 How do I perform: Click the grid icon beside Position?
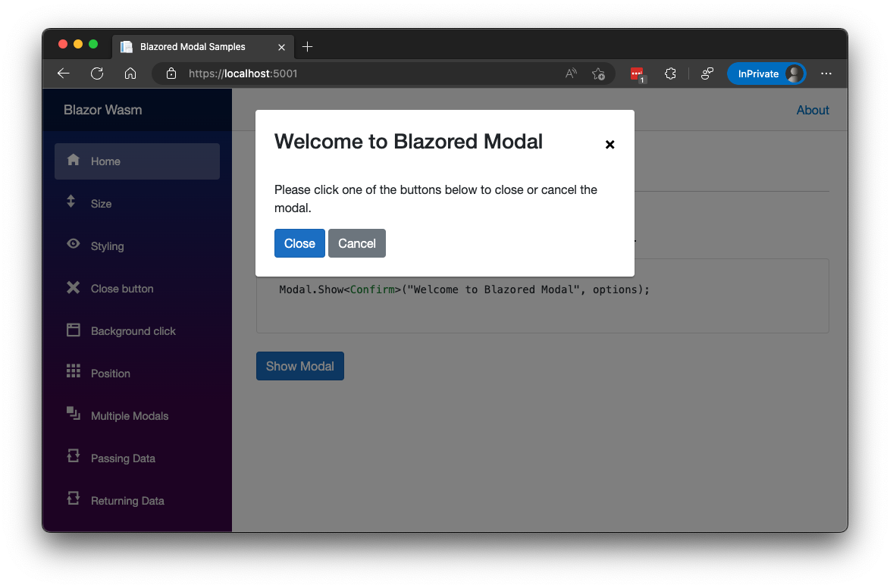tap(74, 371)
